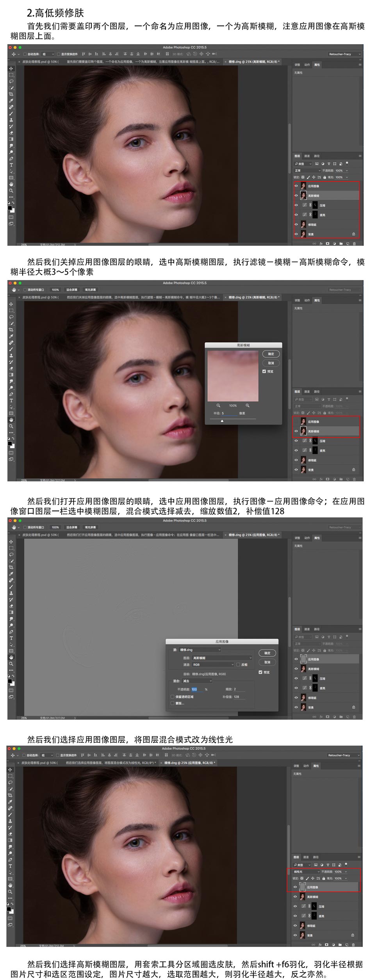Toggle 预览 checkbox in Gaussian Blur dialog
The image size is (371, 980).
(264, 372)
